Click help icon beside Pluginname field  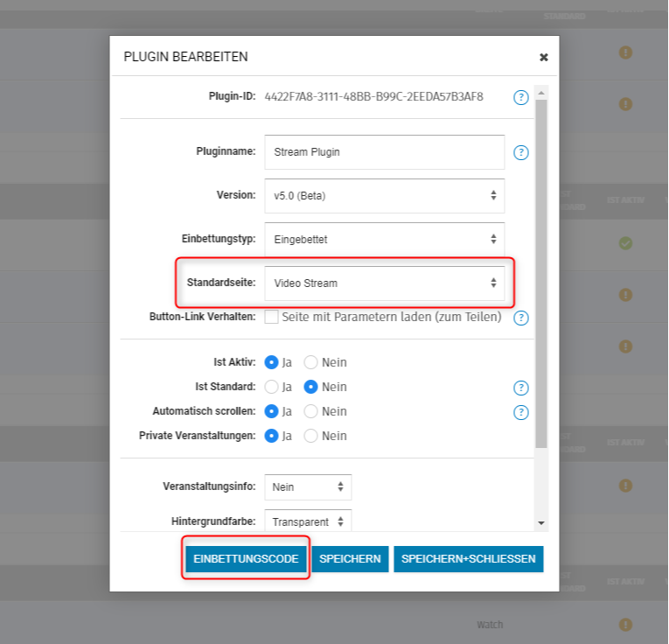[521, 152]
